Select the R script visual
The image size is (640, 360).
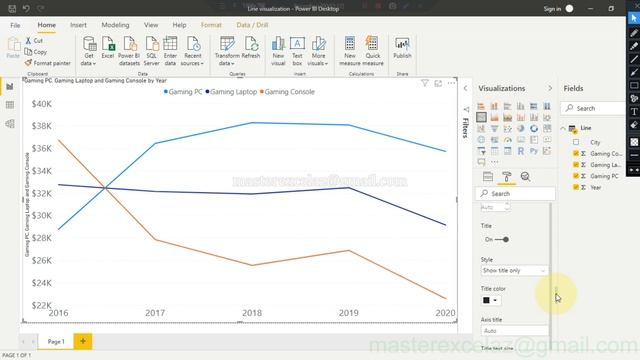click(x=520, y=151)
